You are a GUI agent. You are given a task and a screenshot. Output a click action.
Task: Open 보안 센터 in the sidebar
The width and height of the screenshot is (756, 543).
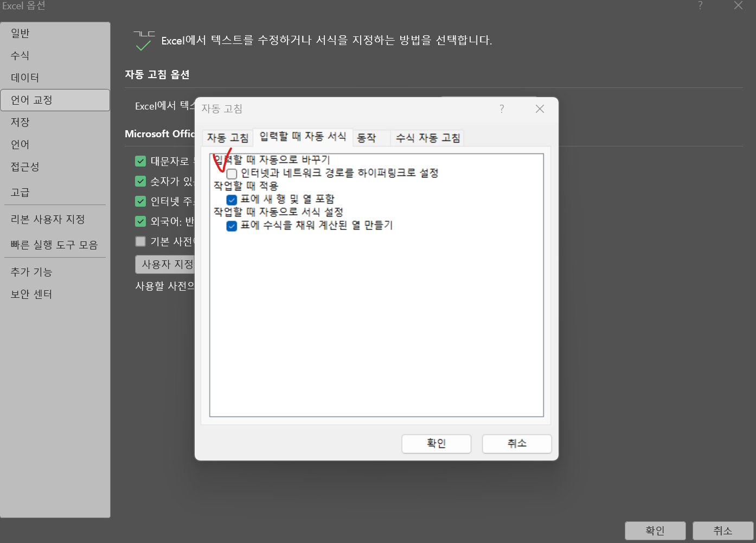(55, 294)
